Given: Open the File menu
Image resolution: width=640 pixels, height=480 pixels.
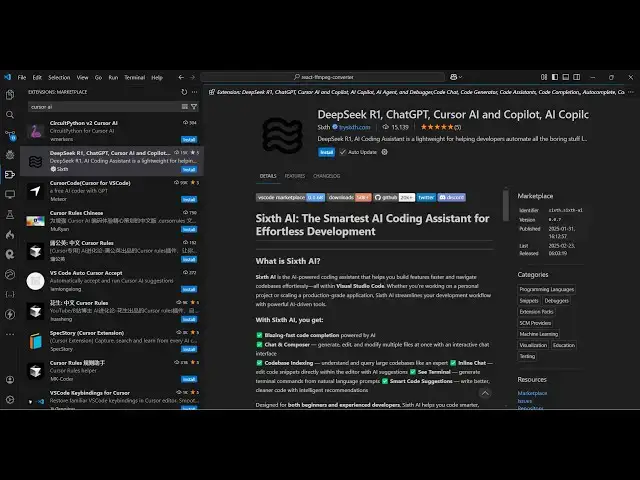Looking at the screenshot, I should click(22, 77).
